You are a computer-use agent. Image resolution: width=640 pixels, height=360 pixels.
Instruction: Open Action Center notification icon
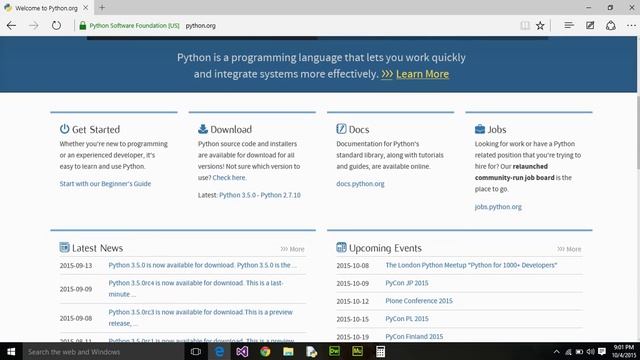click(x=602, y=351)
